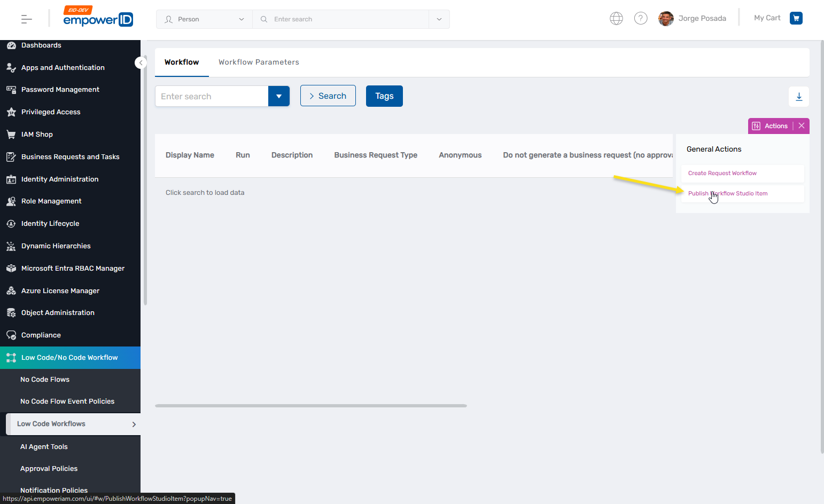Expand the Low Code Workflows submenu chevron
Image resolution: width=824 pixels, height=504 pixels.
click(134, 423)
